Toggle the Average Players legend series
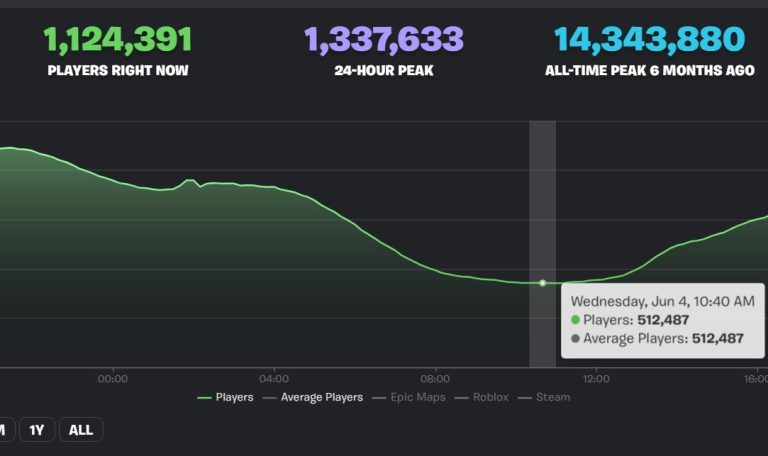 pyautogui.click(x=312, y=397)
